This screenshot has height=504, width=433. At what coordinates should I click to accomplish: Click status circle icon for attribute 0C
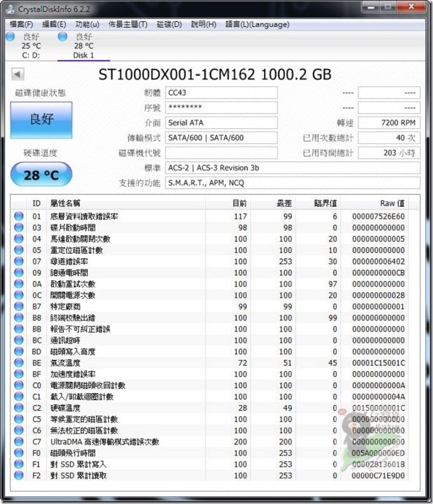[x=19, y=295]
